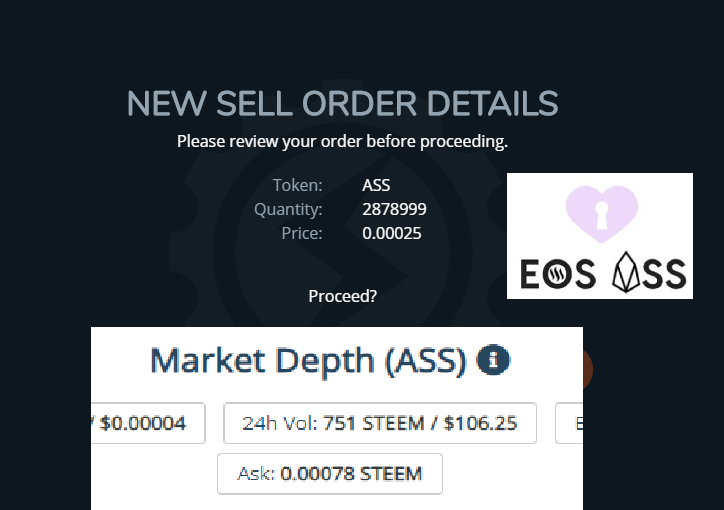Select the 24h Vol stat box
724x510 pixels.
(380, 423)
